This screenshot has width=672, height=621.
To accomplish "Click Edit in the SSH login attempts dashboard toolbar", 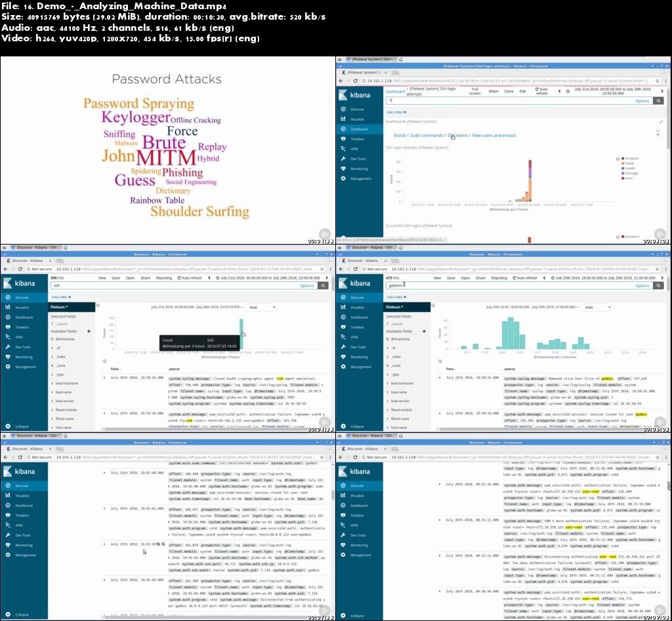I will pyautogui.click(x=522, y=91).
